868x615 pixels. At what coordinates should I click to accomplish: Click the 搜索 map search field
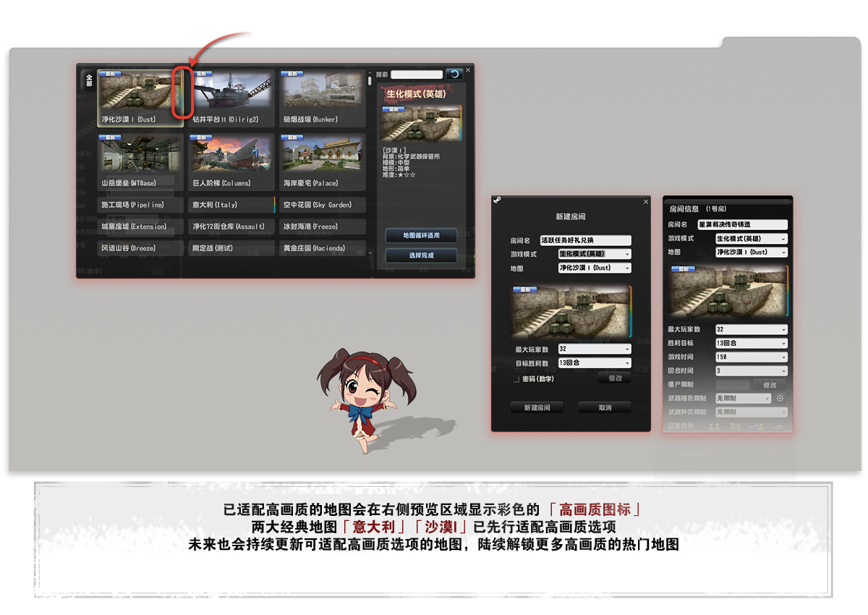pos(417,75)
